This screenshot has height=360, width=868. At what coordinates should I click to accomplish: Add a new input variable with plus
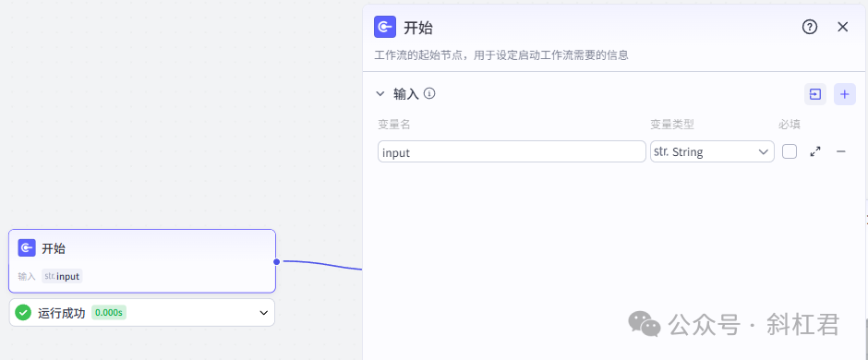pos(844,94)
